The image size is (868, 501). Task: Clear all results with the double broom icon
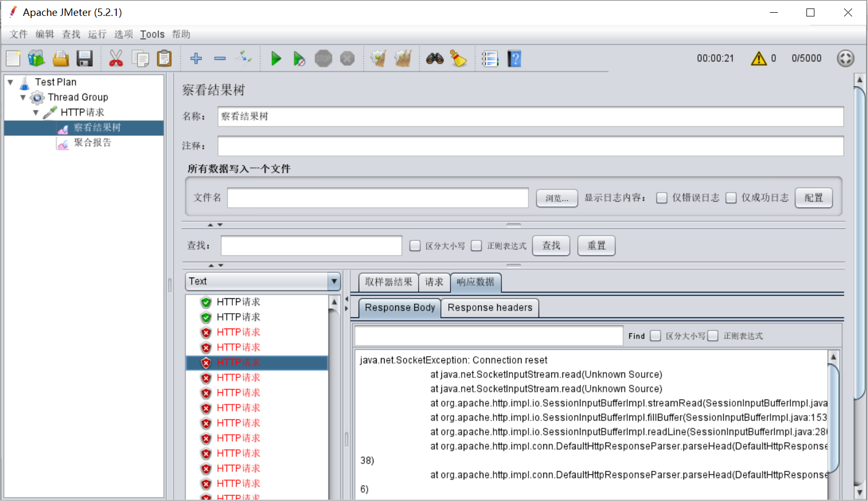[403, 58]
